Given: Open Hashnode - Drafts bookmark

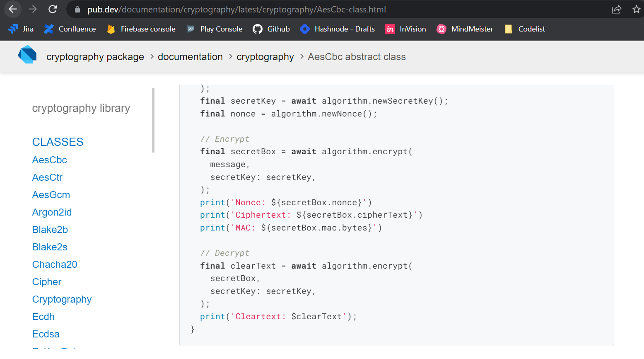Looking at the screenshot, I should pos(338,29).
